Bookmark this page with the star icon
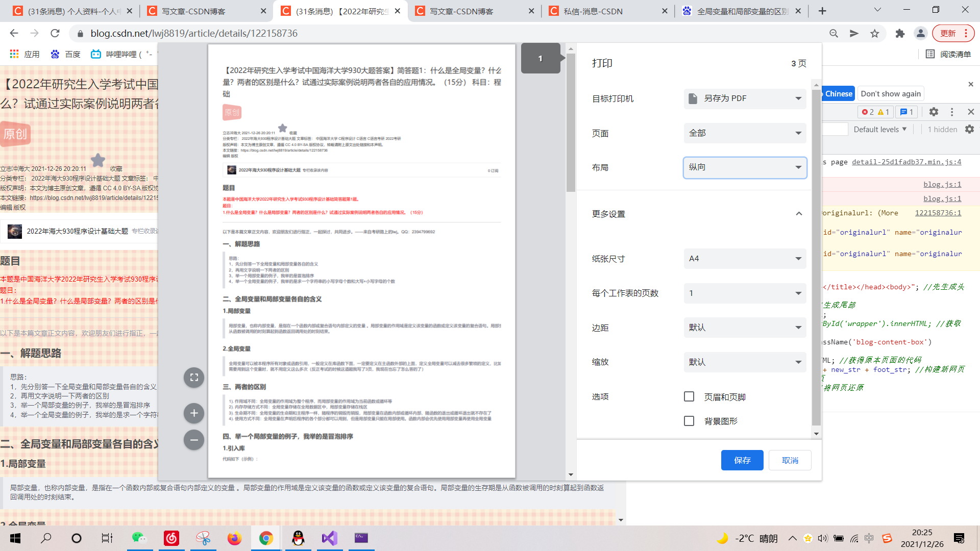 pos(875,34)
